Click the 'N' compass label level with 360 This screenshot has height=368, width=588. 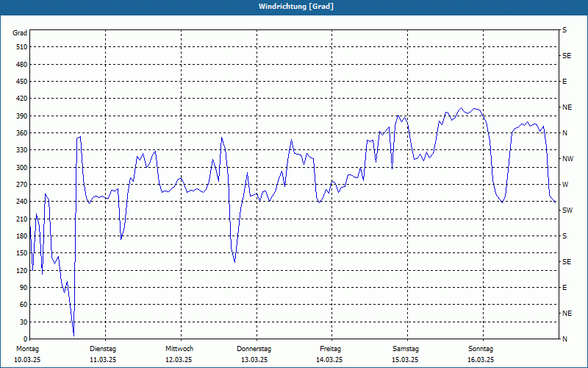click(564, 133)
